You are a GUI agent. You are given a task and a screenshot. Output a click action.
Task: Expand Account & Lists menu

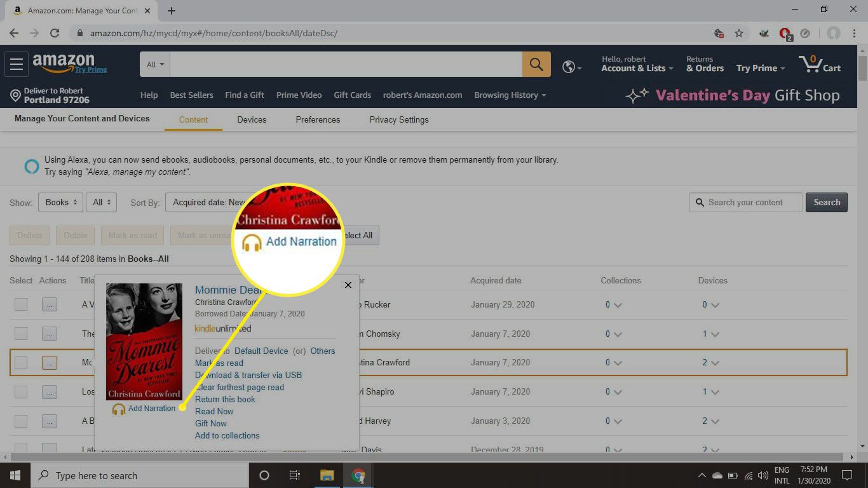coord(637,68)
